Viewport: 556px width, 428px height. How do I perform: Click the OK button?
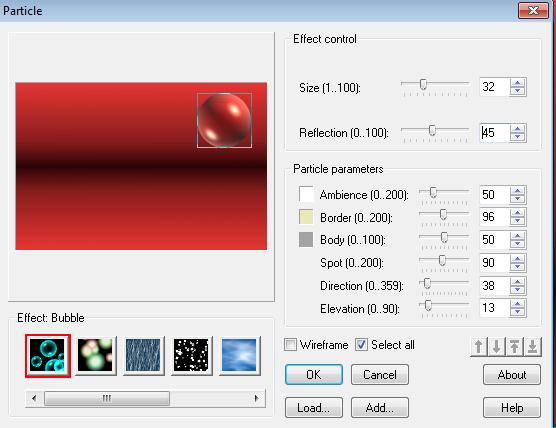tap(314, 375)
